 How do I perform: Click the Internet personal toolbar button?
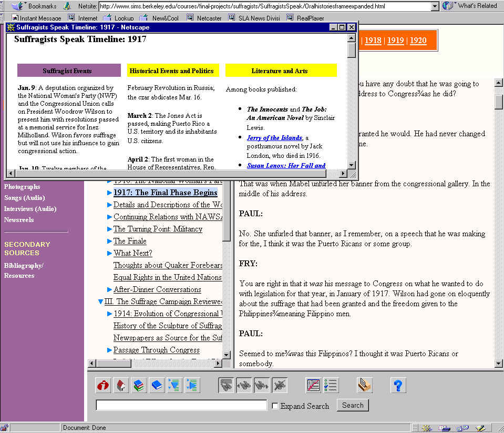pyautogui.click(x=83, y=18)
